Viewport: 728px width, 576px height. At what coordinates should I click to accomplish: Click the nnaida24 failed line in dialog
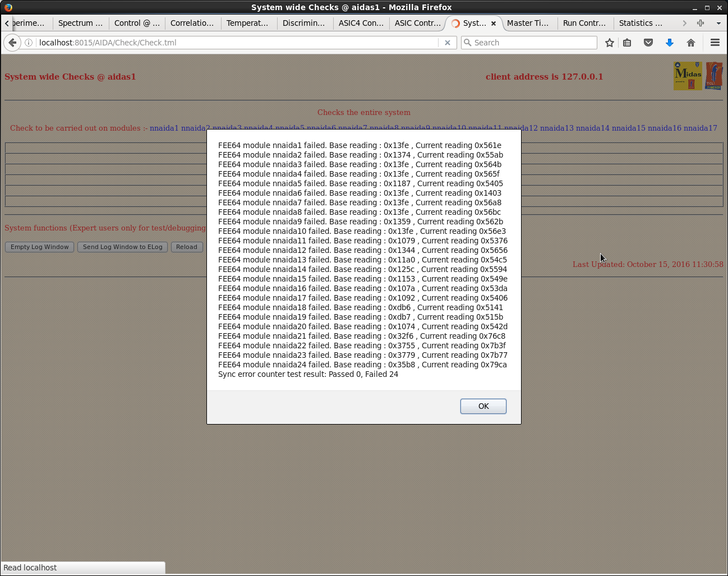[362, 365]
